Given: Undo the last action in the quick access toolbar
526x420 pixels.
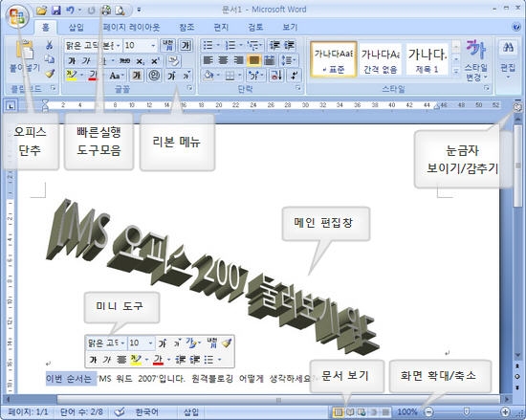Looking at the screenshot, I should [x=70, y=11].
